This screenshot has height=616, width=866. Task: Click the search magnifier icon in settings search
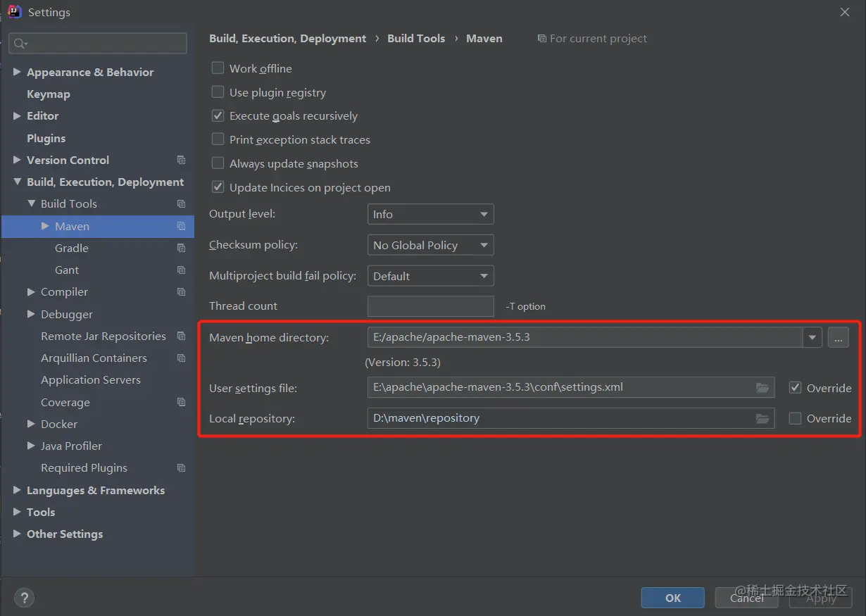pos(20,44)
